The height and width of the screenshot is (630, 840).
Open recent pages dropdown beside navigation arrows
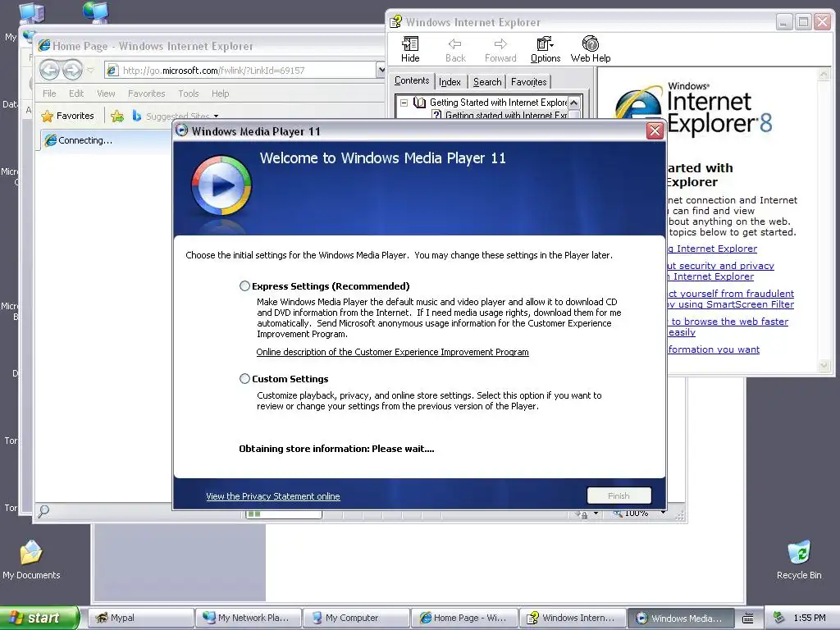90,71
